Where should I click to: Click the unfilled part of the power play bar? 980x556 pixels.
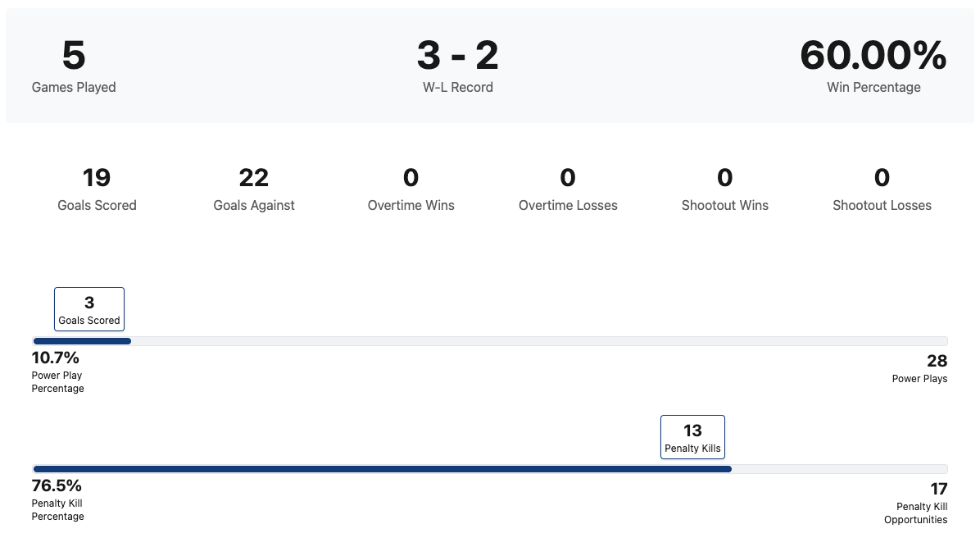click(x=538, y=341)
